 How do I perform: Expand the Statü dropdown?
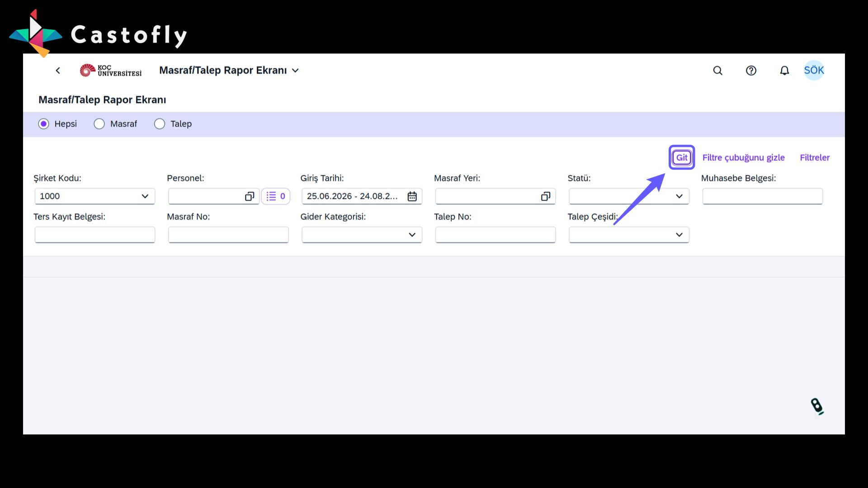[679, 196]
